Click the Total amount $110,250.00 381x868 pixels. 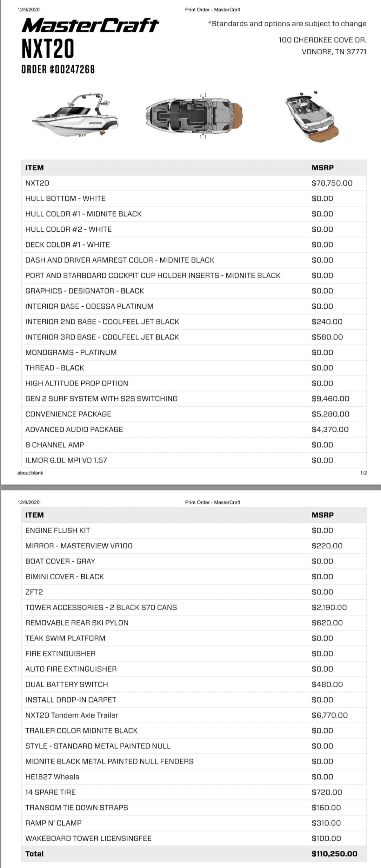(x=334, y=853)
